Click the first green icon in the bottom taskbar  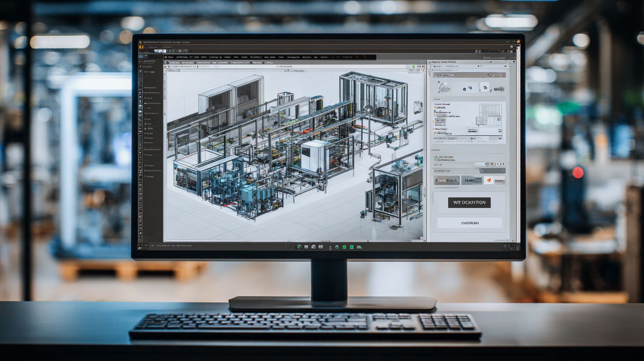(299, 247)
